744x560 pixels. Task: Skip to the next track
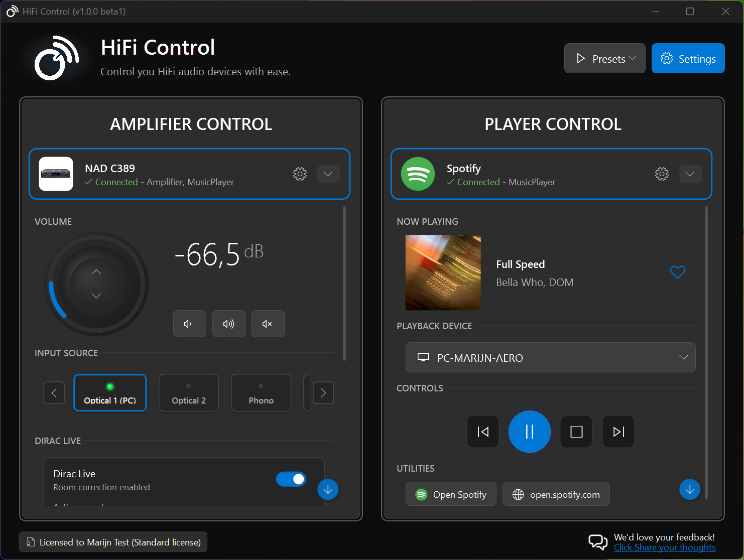point(618,432)
